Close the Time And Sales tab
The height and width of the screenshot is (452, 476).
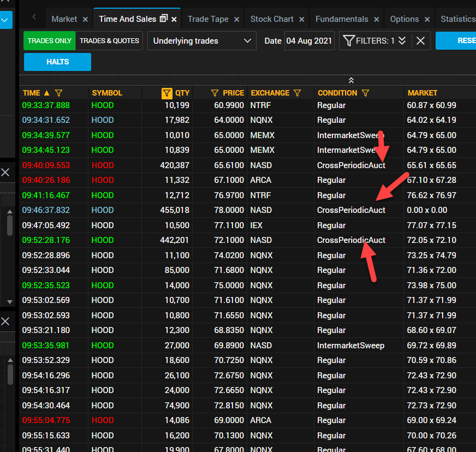point(174,20)
